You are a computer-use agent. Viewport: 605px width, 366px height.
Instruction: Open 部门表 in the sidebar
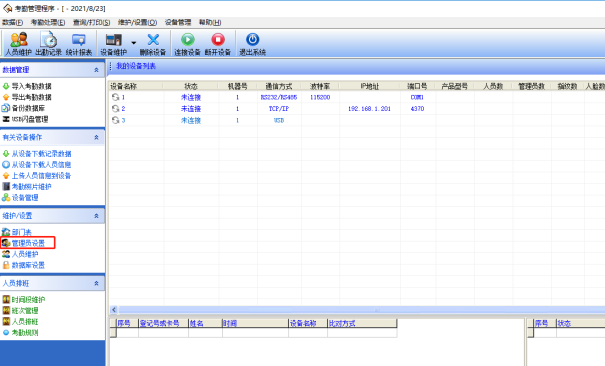point(22,232)
